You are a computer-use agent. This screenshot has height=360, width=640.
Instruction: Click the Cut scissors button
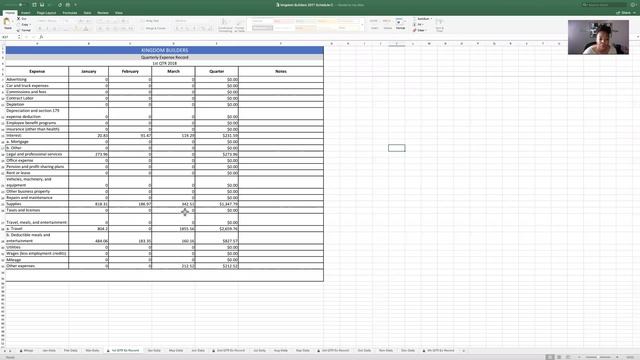[22, 19]
